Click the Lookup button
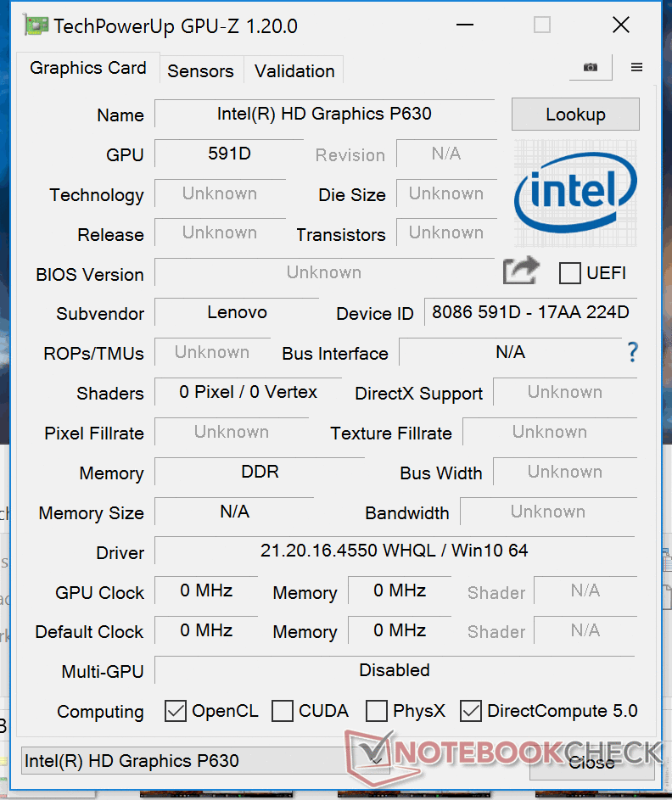The image size is (672, 800). pyautogui.click(x=575, y=115)
